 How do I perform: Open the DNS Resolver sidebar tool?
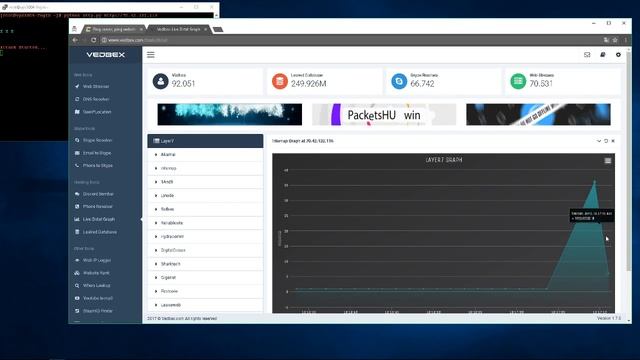(96, 99)
